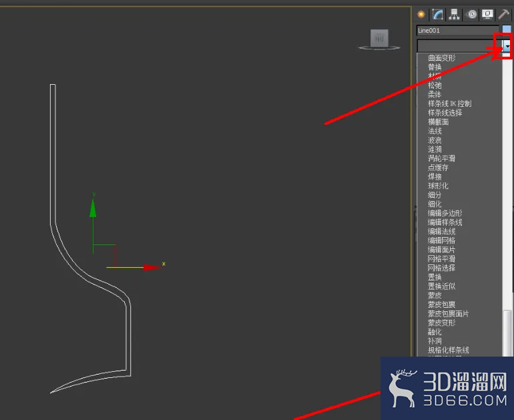Choose 焊接 in the list

435,177
